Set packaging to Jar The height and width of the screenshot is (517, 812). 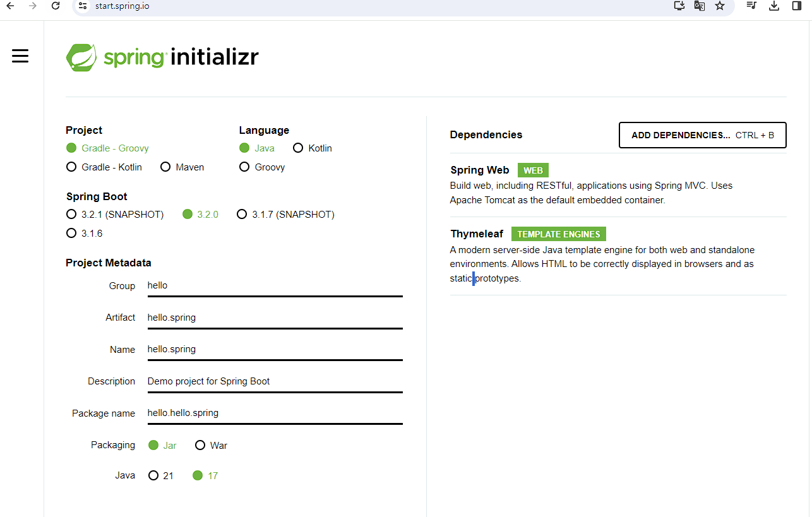click(x=162, y=446)
